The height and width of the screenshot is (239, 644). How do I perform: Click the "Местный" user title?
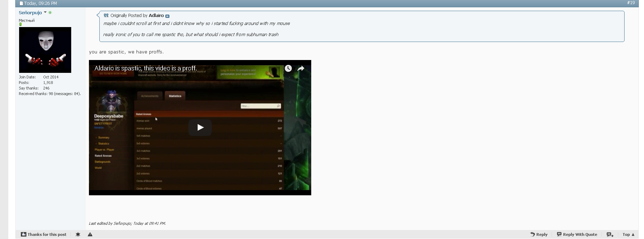point(27,20)
